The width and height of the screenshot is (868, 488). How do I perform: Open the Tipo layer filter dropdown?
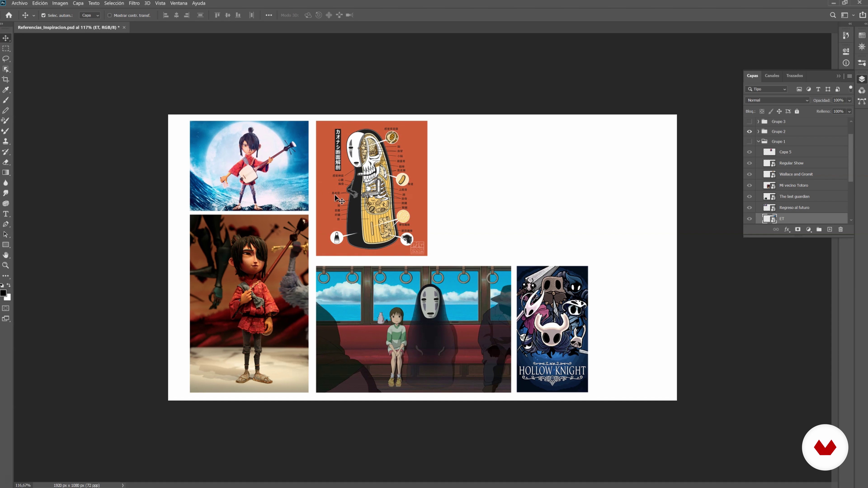(767, 89)
